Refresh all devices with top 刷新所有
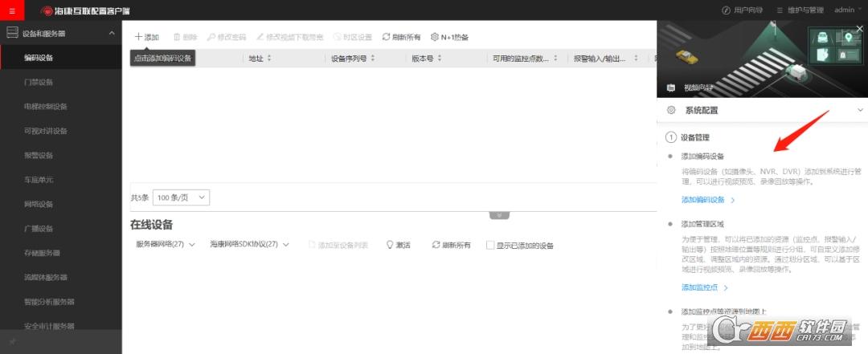Viewport: 868px width, 354px height. click(x=401, y=37)
